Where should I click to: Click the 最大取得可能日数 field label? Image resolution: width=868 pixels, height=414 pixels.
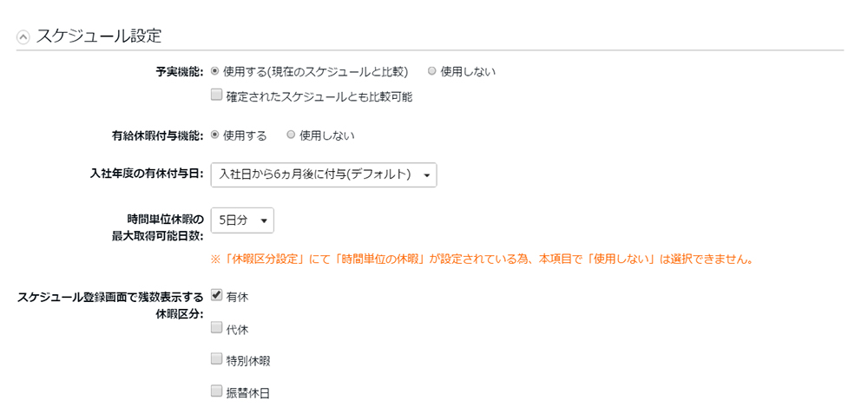158,236
